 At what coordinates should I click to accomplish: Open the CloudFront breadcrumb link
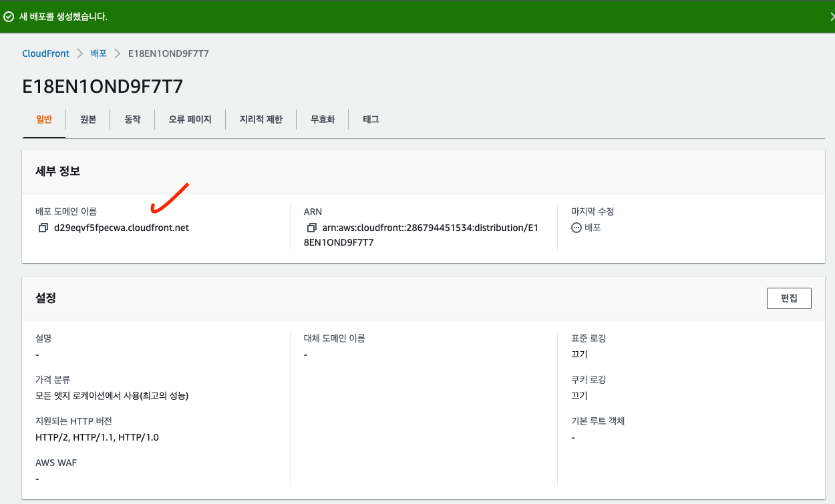click(x=46, y=53)
